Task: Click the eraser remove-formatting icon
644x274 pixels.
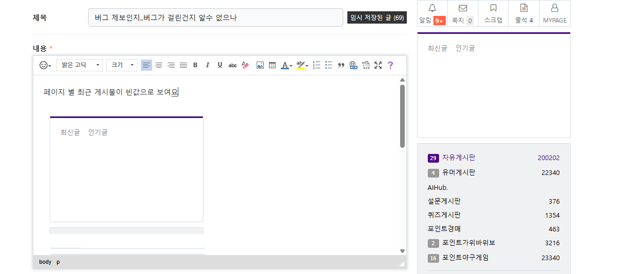Action: coord(245,65)
